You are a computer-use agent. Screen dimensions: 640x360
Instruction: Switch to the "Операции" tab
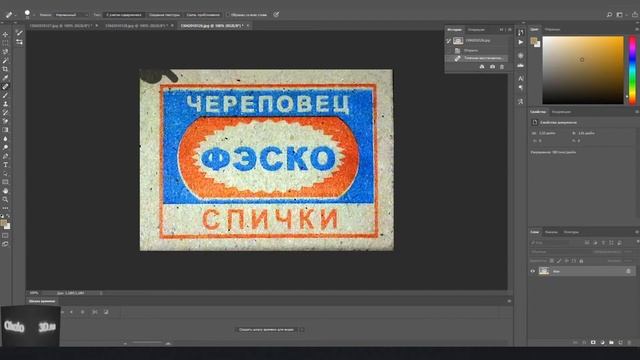(476, 30)
